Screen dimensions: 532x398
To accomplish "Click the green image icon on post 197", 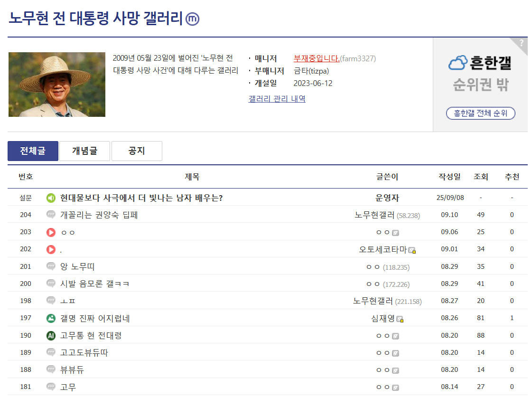I will (51, 319).
